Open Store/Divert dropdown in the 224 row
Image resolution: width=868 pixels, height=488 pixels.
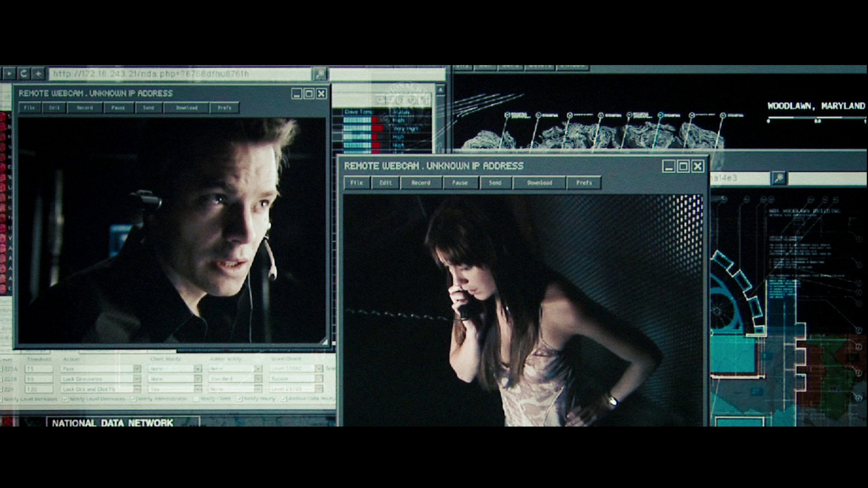click(x=297, y=389)
